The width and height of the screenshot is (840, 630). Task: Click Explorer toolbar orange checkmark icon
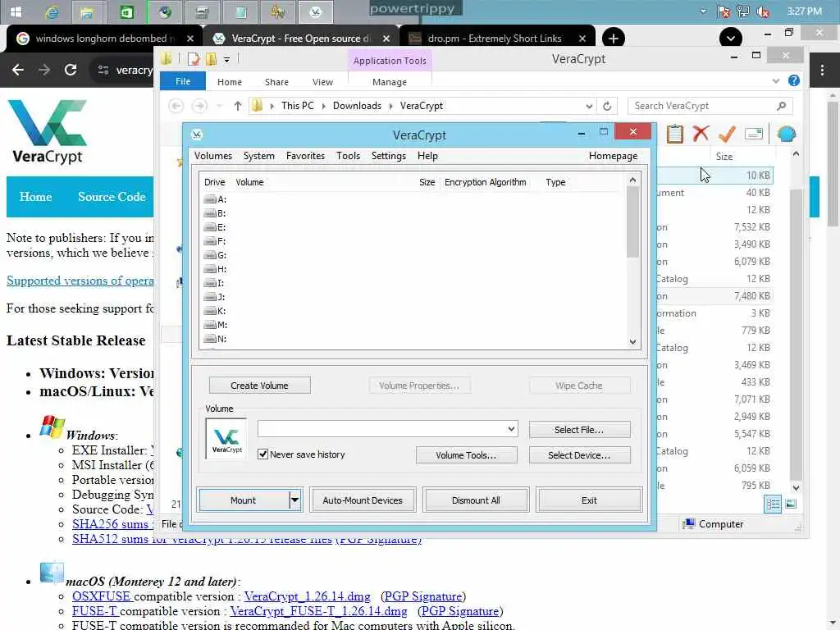727,134
